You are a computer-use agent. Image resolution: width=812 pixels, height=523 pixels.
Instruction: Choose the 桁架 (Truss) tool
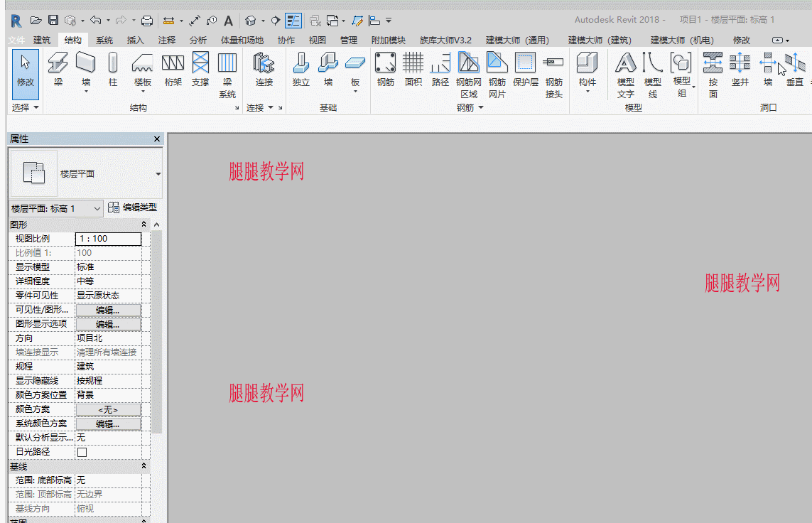(x=173, y=69)
